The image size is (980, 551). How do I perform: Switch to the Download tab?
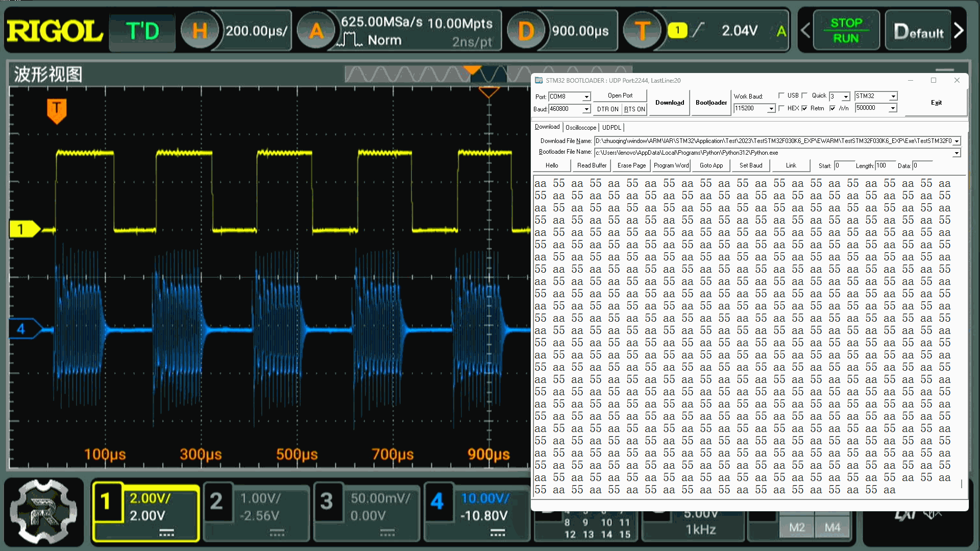(547, 127)
